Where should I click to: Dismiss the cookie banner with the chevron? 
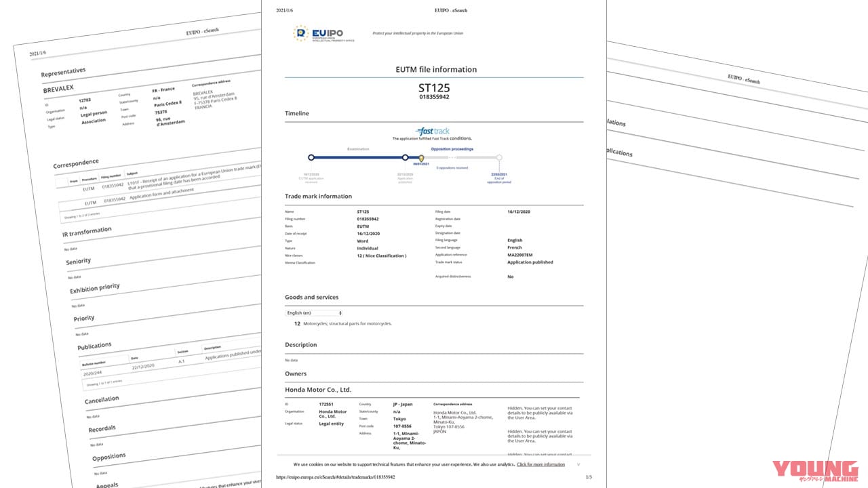[x=578, y=464]
